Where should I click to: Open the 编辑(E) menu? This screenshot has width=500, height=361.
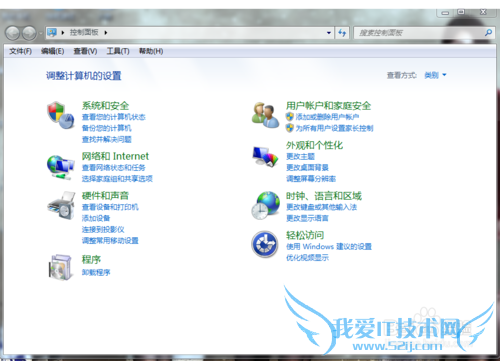(x=52, y=51)
